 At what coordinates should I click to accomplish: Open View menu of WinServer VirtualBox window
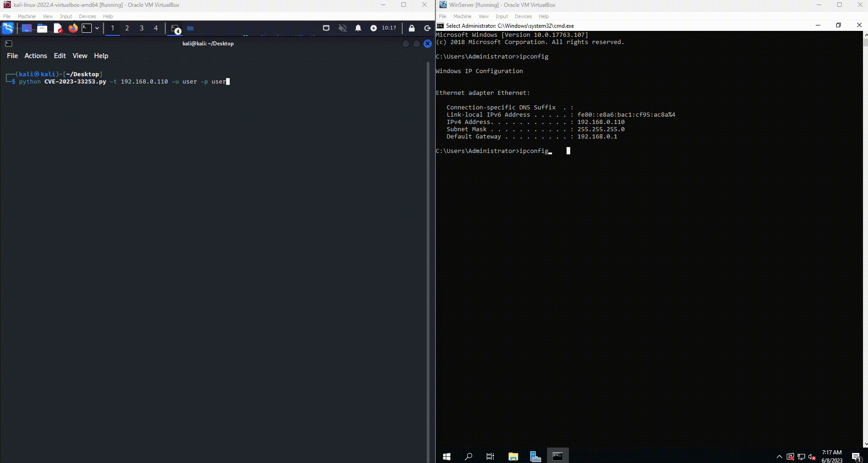483,16
